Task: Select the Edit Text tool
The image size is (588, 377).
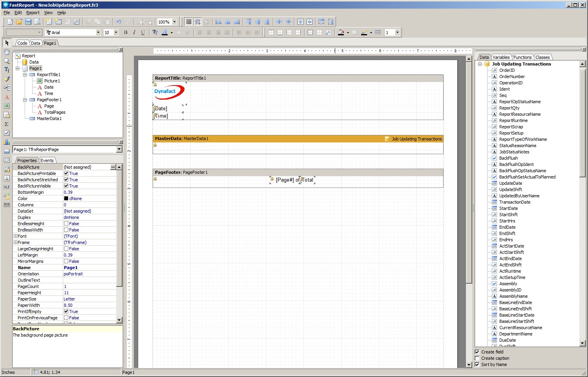Action: (x=7, y=70)
